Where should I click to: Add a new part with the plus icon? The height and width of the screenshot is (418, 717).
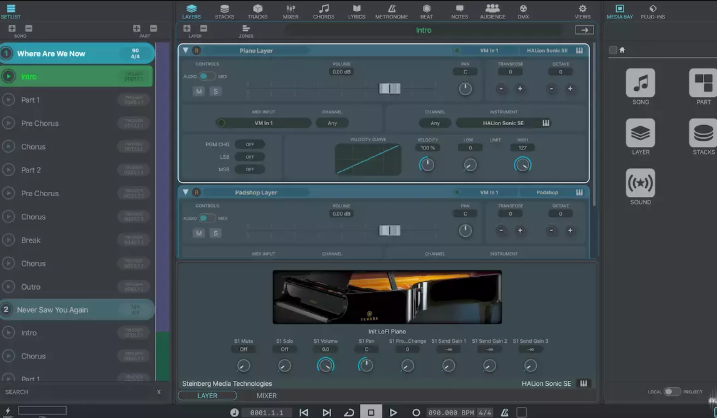[137, 28]
